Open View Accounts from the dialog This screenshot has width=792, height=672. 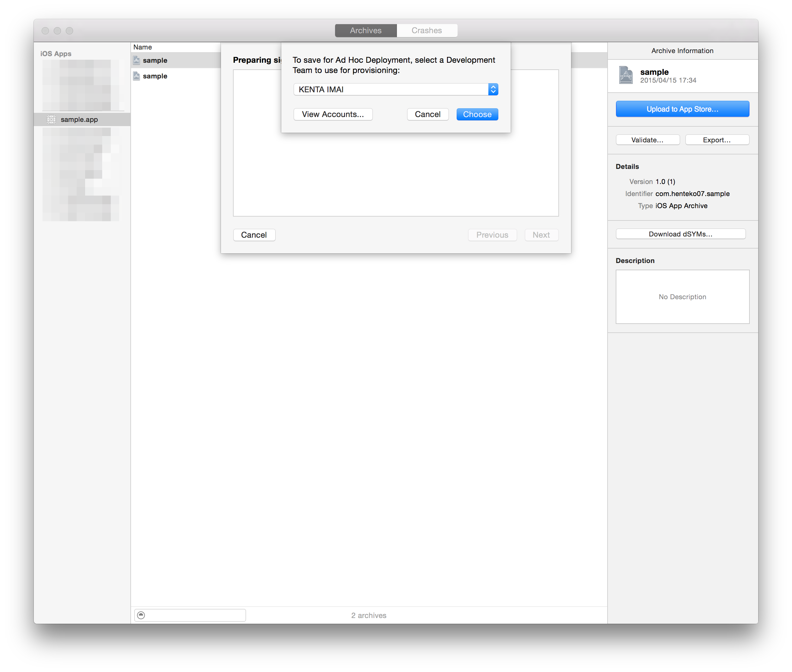click(333, 114)
